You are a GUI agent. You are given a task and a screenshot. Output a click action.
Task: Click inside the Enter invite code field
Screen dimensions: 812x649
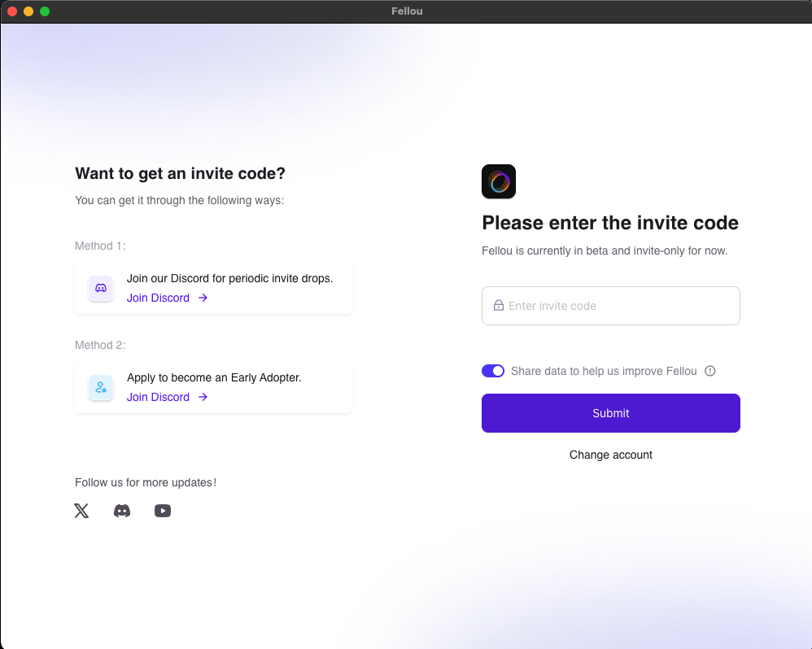point(610,305)
